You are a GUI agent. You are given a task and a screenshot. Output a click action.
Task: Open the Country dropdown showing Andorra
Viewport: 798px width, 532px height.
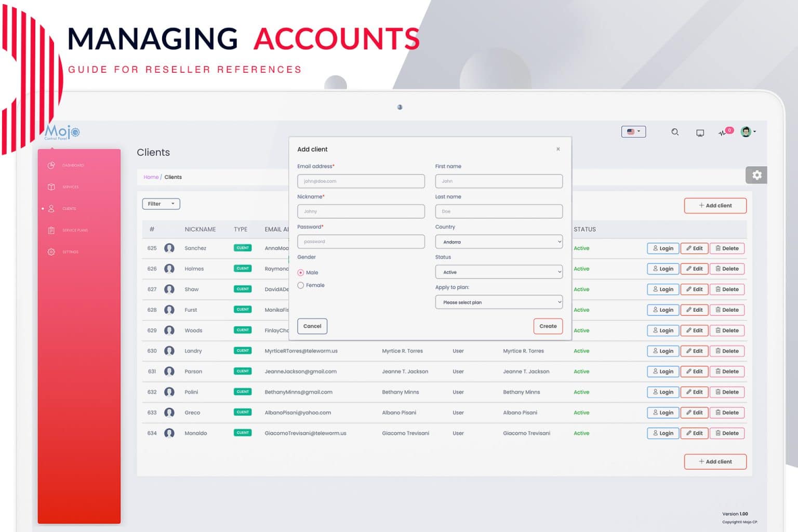click(499, 242)
